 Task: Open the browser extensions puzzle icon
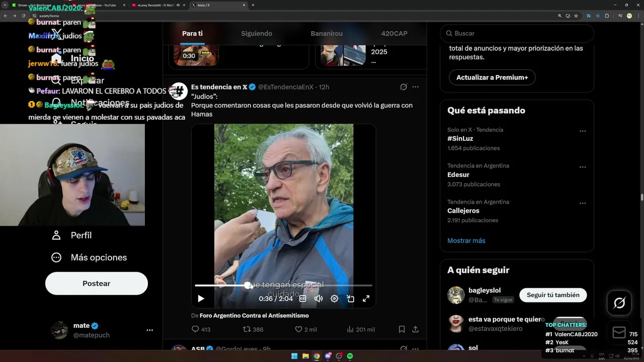click(607, 16)
